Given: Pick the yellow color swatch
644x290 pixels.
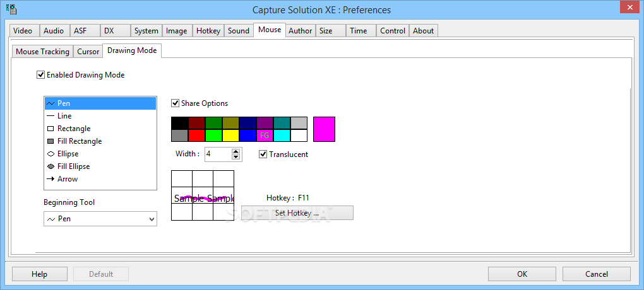Looking at the screenshot, I should (231, 136).
